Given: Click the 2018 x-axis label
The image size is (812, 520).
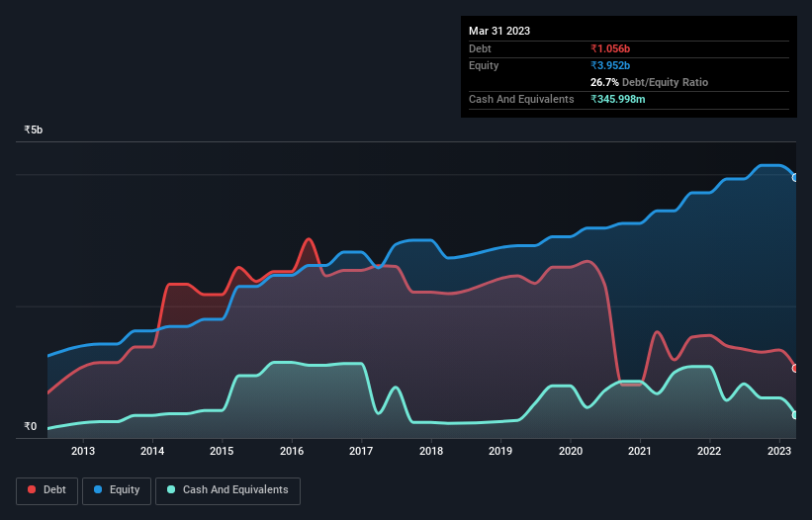Looking at the screenshot, I should click(431, 451).
